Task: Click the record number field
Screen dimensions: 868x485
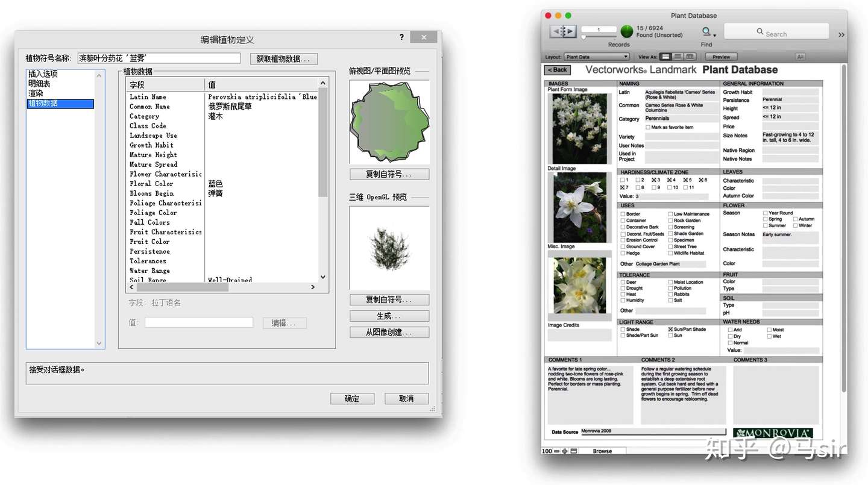Action: click(599, 30)
